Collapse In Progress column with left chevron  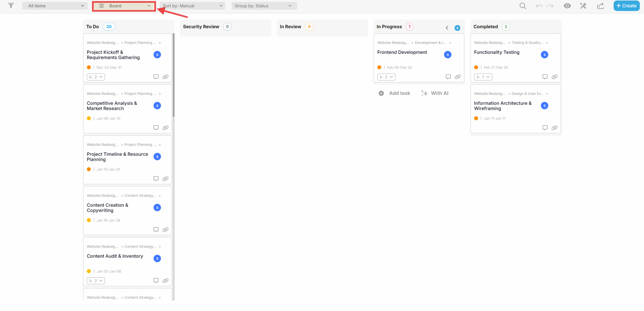tap(447, 28)
